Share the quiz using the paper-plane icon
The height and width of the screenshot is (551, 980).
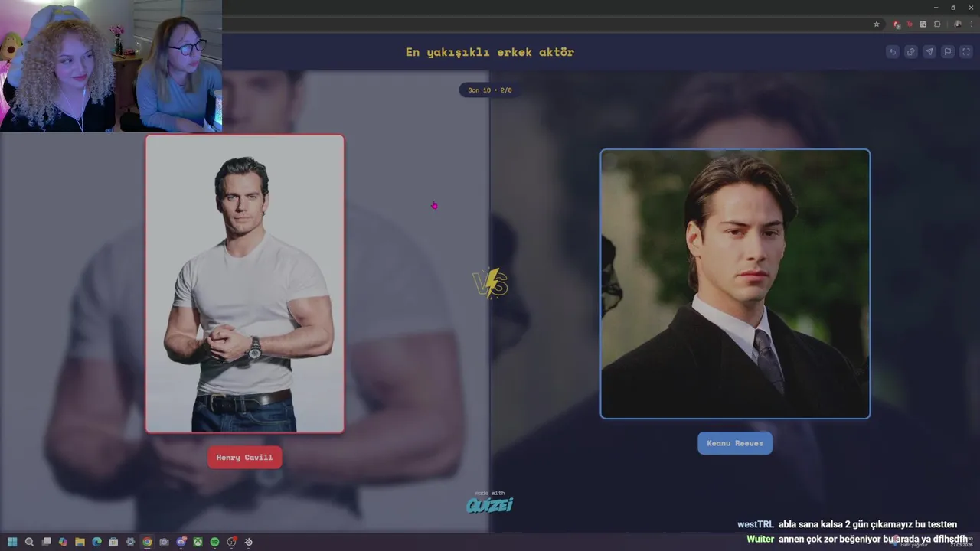coord(929,52)
